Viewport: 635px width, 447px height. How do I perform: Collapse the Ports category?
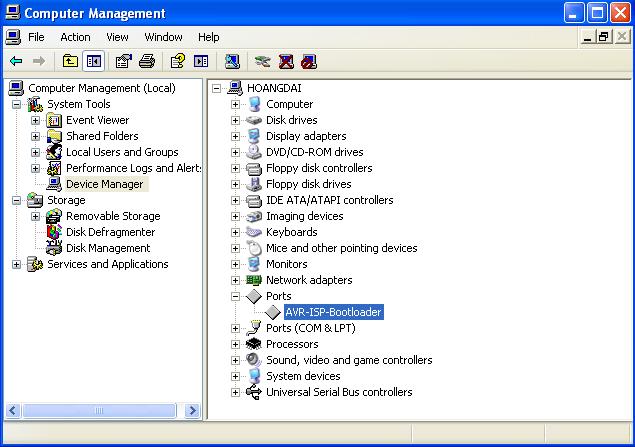pyautogui.click(x=235, y=296)
